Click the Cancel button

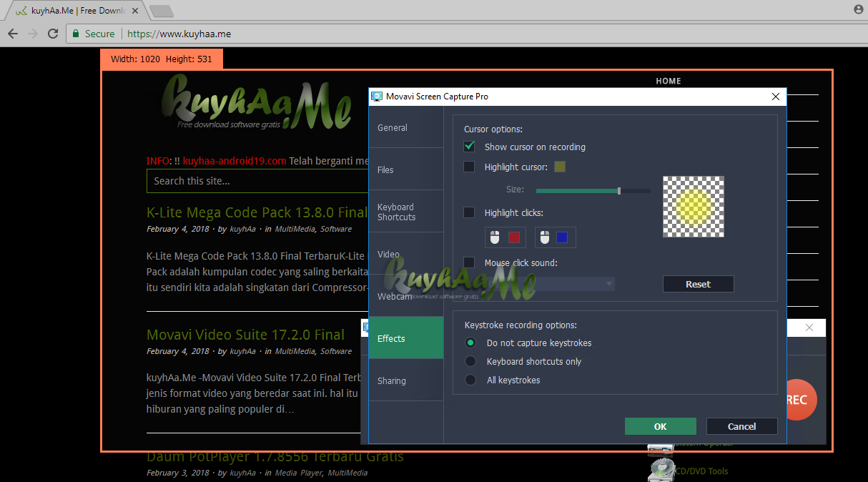[741, 426]
